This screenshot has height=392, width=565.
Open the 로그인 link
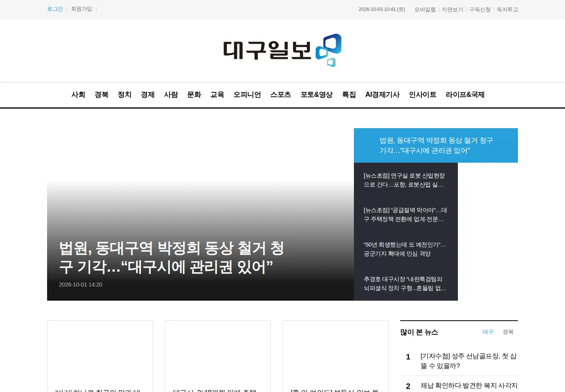55,9
